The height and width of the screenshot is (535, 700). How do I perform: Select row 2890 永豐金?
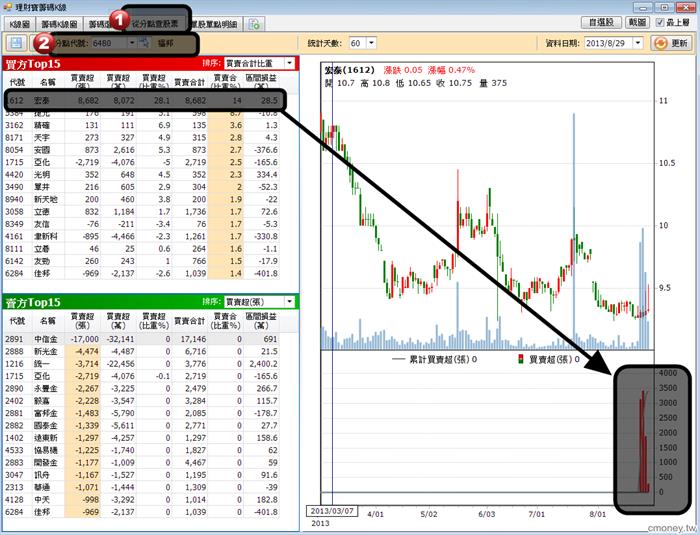click(142, 389)
